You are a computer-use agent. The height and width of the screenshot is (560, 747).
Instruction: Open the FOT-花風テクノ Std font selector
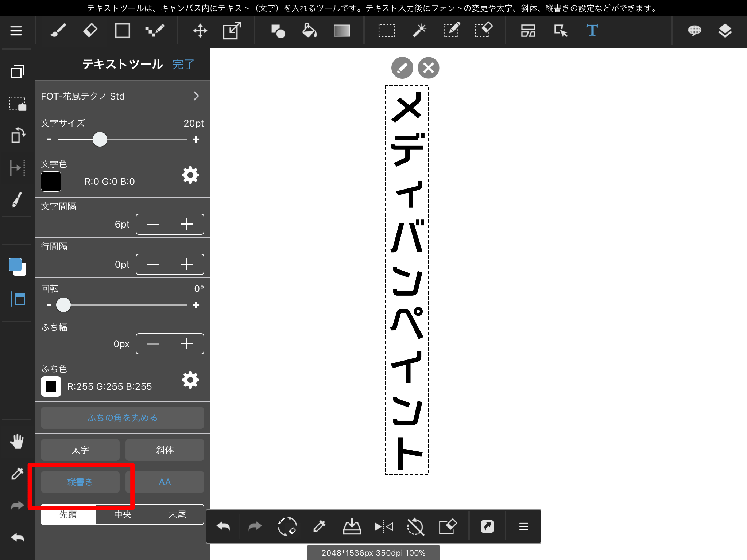click(x=123, y=96)
